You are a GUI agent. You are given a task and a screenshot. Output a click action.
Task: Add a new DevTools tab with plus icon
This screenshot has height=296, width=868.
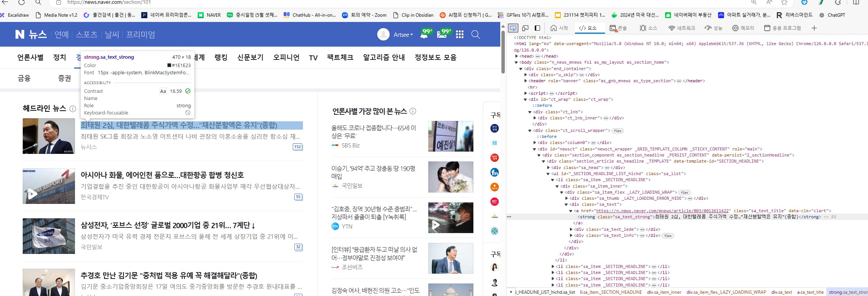[x=814, y=28]
